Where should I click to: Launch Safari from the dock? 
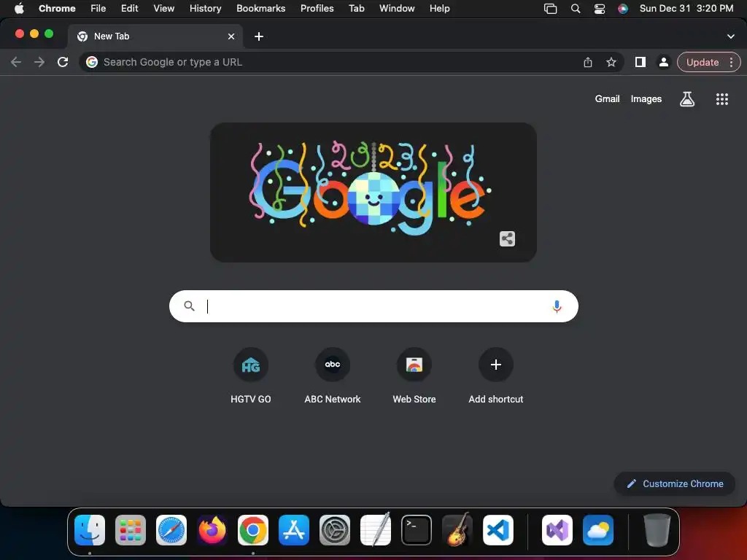[x=171, y=530]
